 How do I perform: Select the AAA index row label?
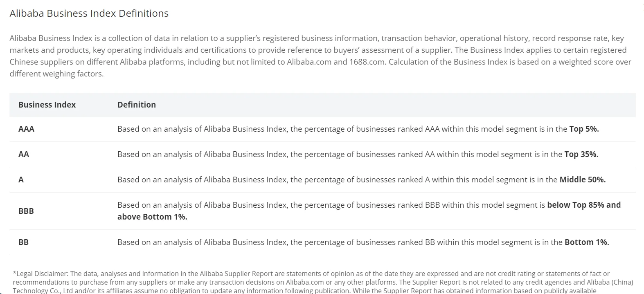[26, 129]
